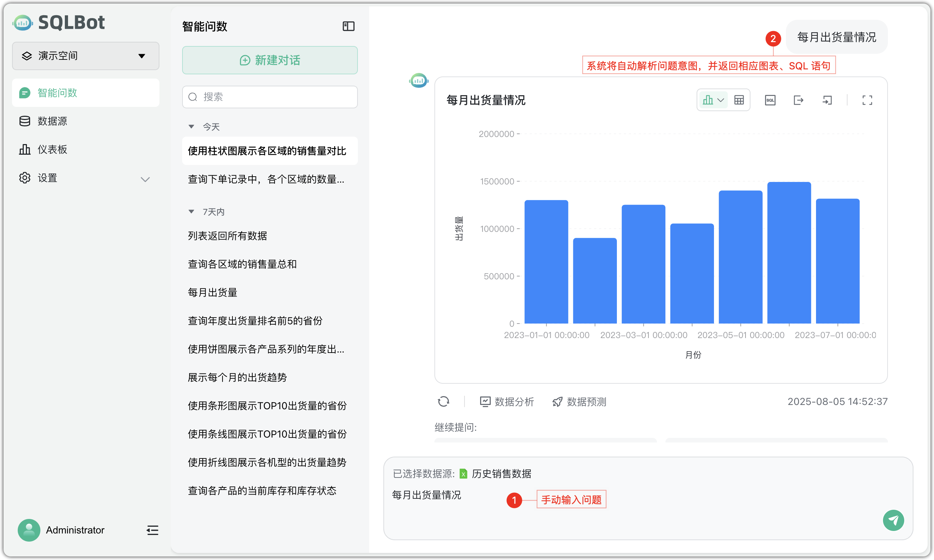
Task: Export the chart using the export icon
Action: (x=798, y=99)
